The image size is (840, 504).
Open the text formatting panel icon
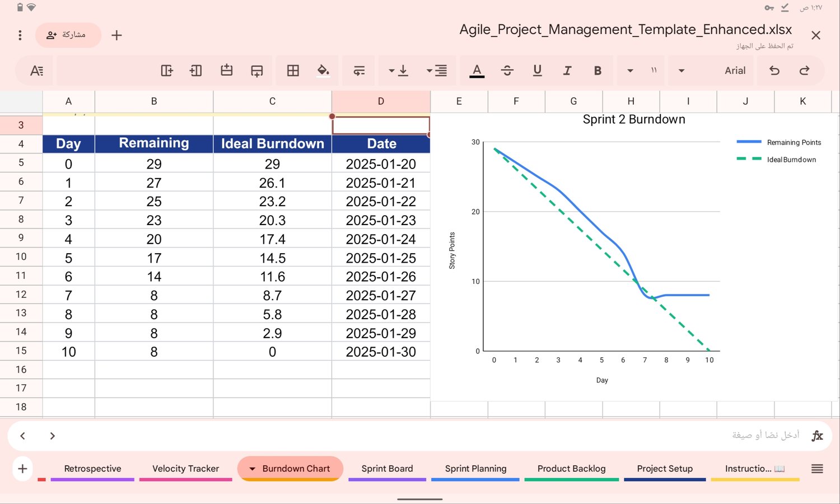(x=36, y=71)
